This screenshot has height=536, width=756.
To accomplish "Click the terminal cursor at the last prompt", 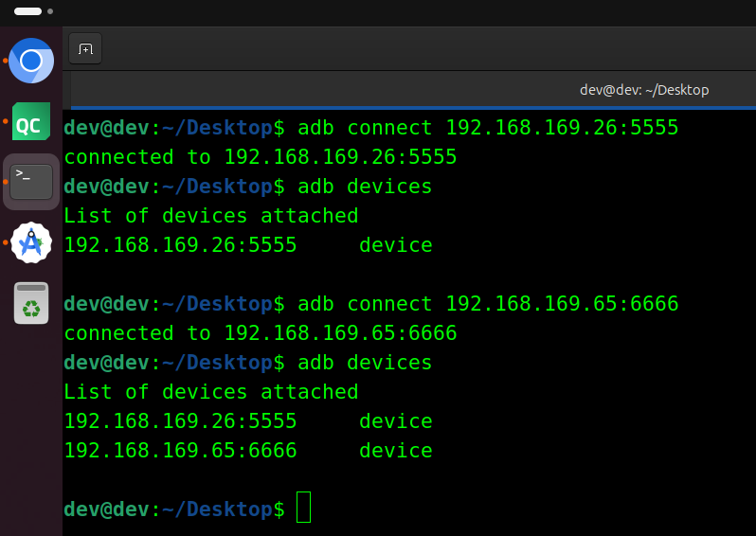I will click(303, 507).
